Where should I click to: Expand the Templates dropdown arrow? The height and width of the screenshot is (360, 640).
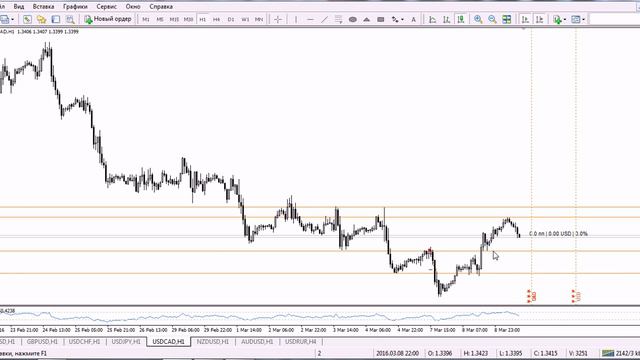click(584, 19)
